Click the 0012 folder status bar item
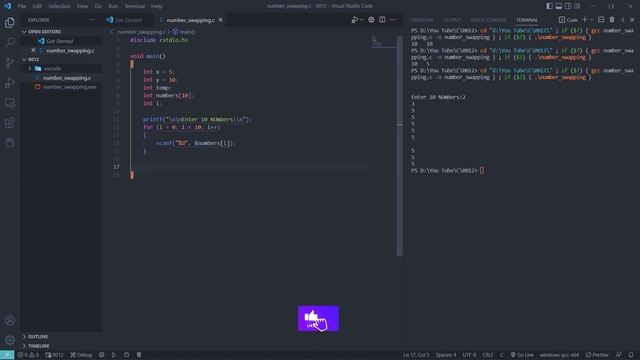This screenshot has width=640, height=360. point(54,355)
